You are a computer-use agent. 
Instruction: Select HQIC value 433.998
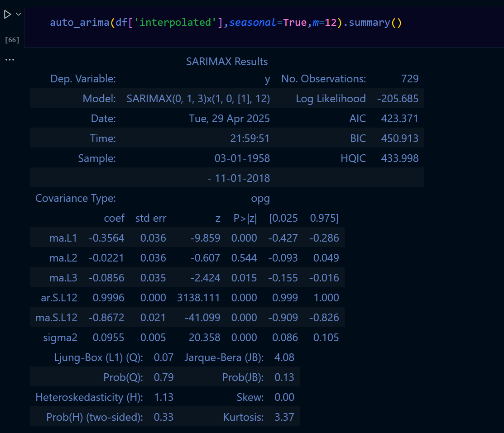pyautogui.click(x=399, y=158)
